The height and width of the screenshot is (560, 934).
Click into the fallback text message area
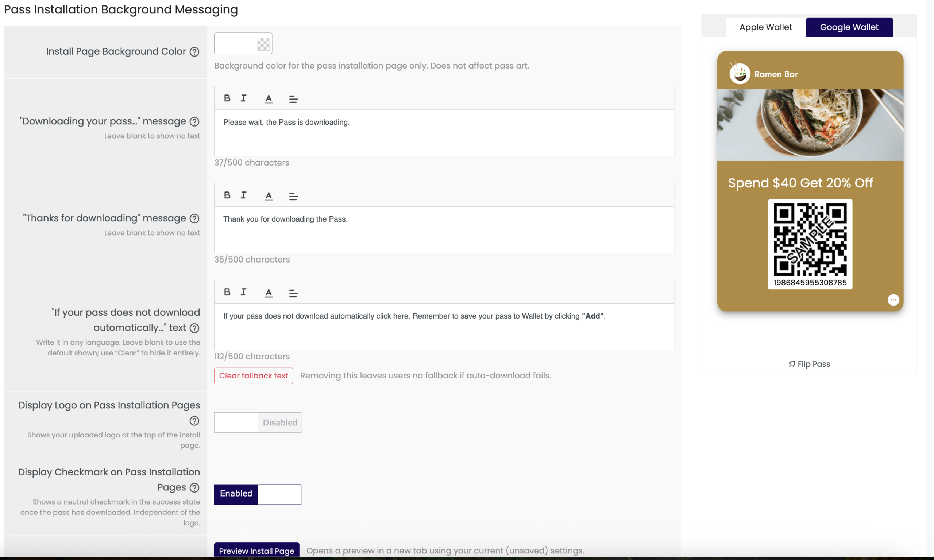tap(444, 327)
